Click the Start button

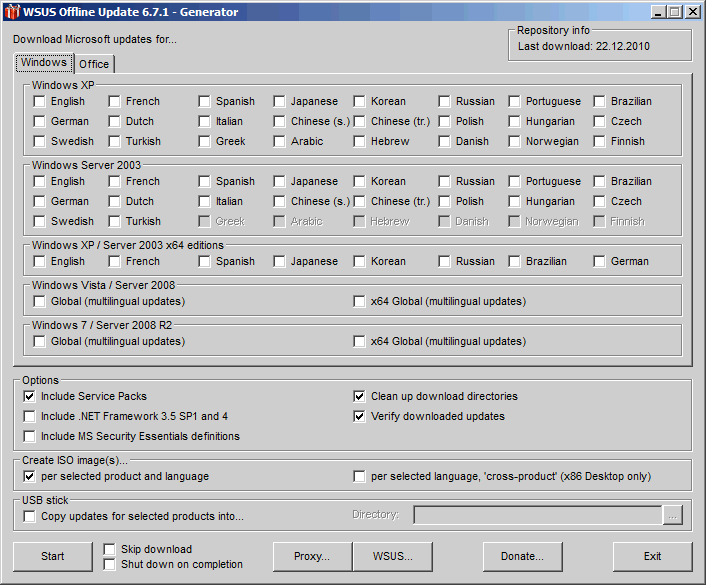pyautogui.click(x=53, y=557)
